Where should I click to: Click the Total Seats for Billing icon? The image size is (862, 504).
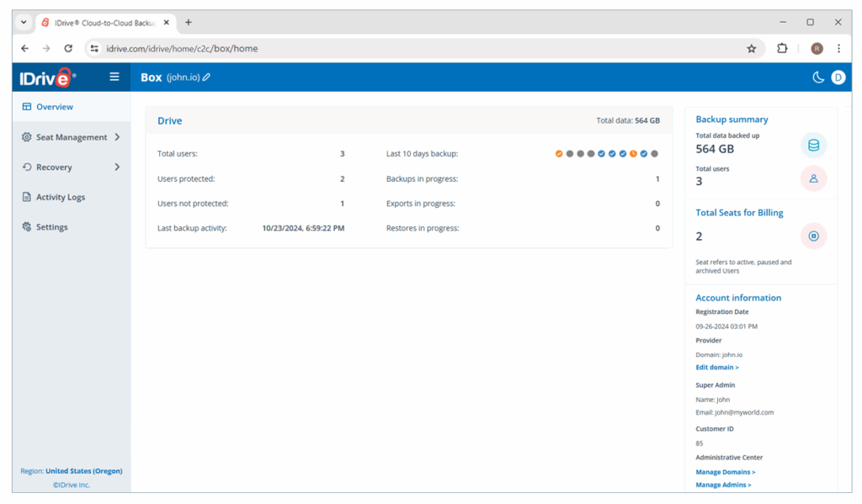point(814,236)
